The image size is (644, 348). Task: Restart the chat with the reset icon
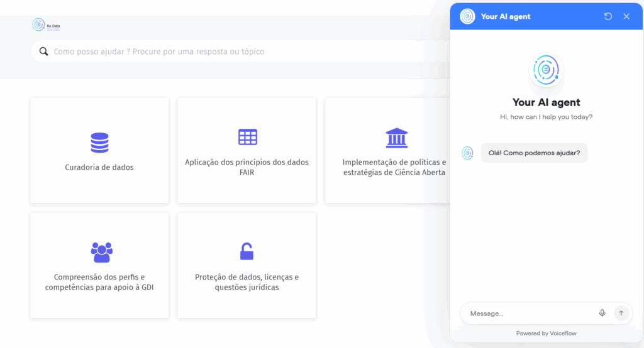[608, 16]
